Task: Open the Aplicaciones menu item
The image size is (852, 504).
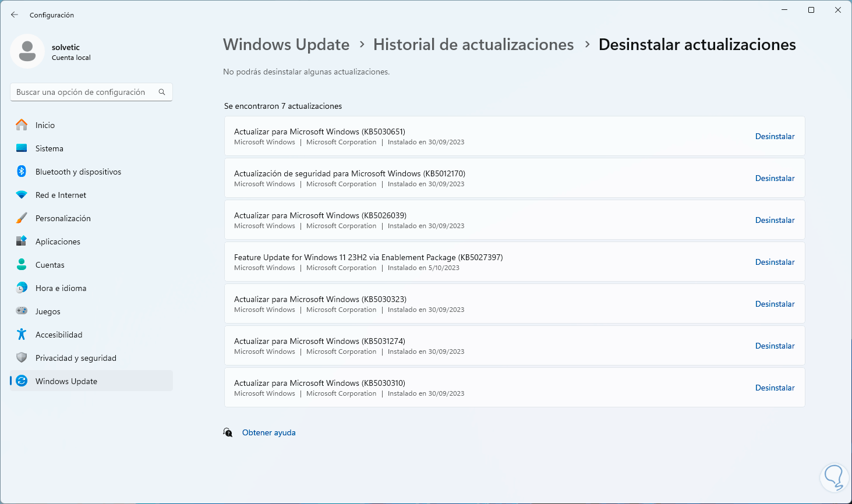Action: (58, 242)
